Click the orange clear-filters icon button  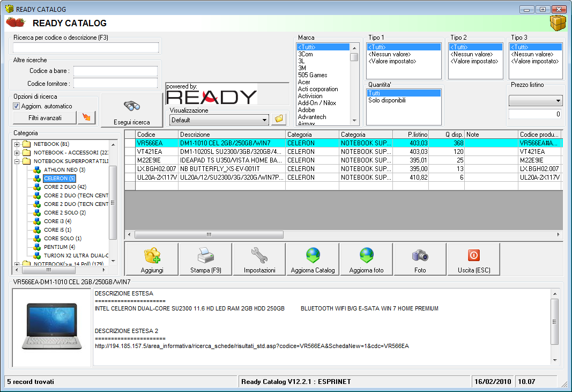pos(86,117)
